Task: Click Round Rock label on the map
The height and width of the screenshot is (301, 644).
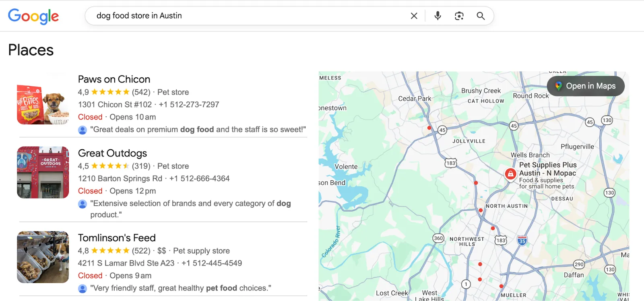Action: tap(530, 96)
